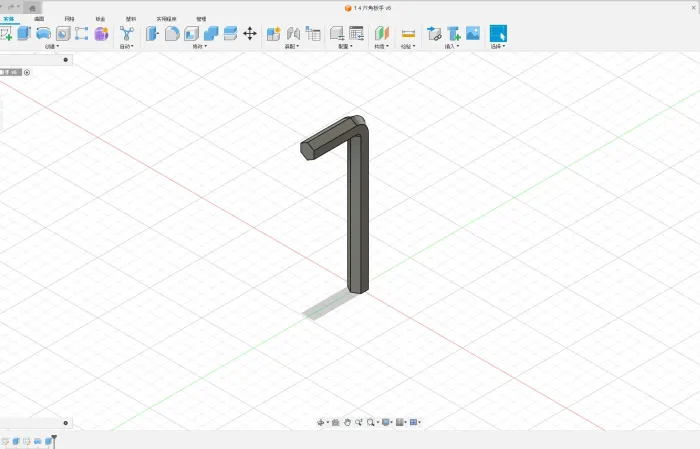
Task: Select the Press Pull tool
Action: (152, 33)
